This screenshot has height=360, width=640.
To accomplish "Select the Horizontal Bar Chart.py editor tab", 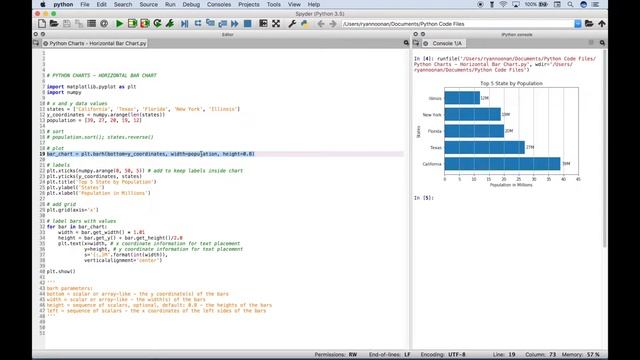I will click(95, 43).
